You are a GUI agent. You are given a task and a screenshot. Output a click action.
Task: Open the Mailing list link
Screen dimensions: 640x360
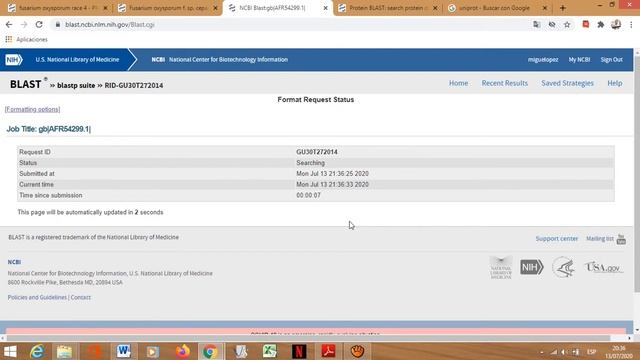tap(600, 238)
